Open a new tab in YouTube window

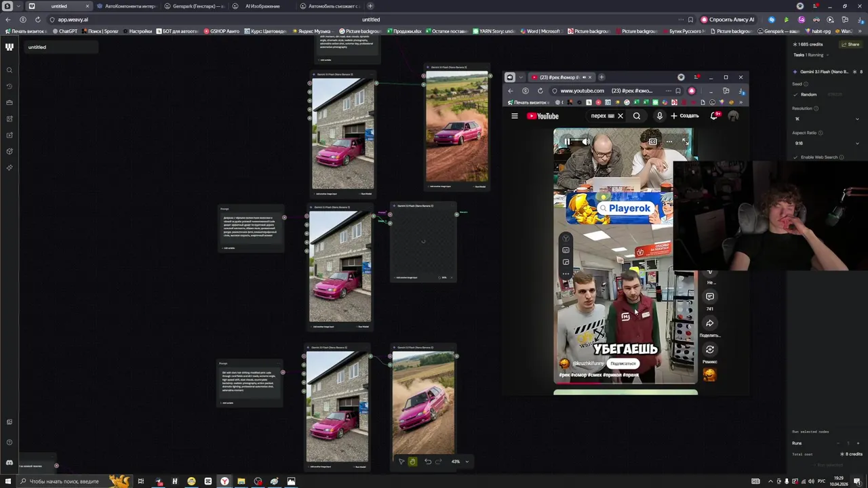point(601,77)
